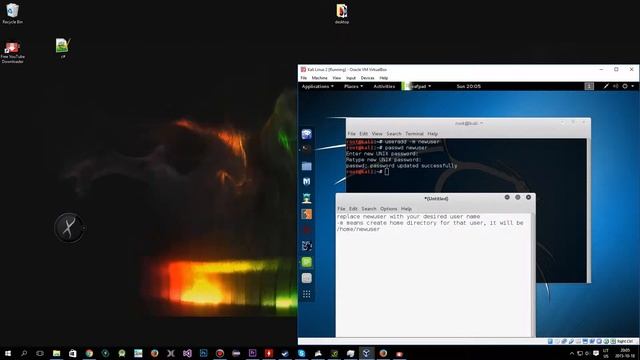Open the Leafpad Options menu
This screenshot has width=640, height=360.
point(389,209)
